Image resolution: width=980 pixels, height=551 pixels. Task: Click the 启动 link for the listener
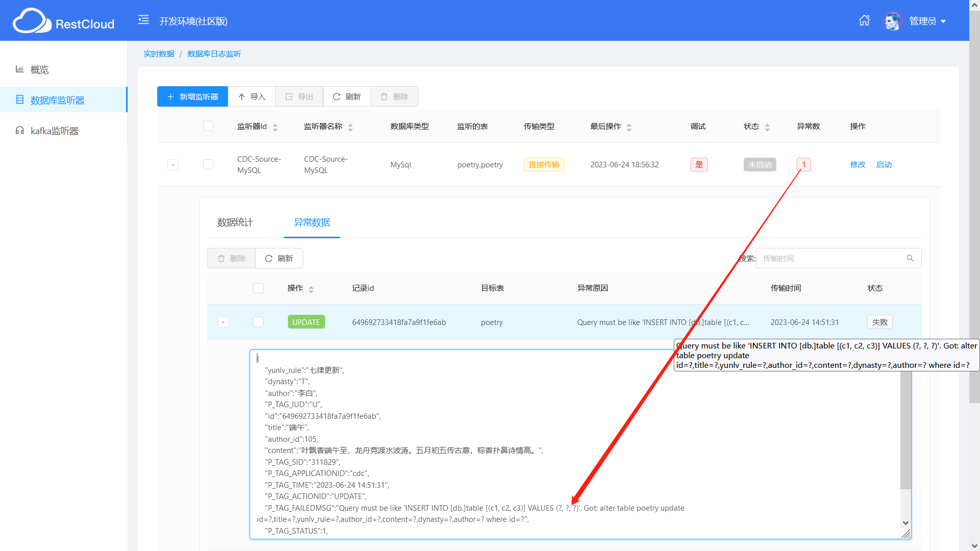884,165
